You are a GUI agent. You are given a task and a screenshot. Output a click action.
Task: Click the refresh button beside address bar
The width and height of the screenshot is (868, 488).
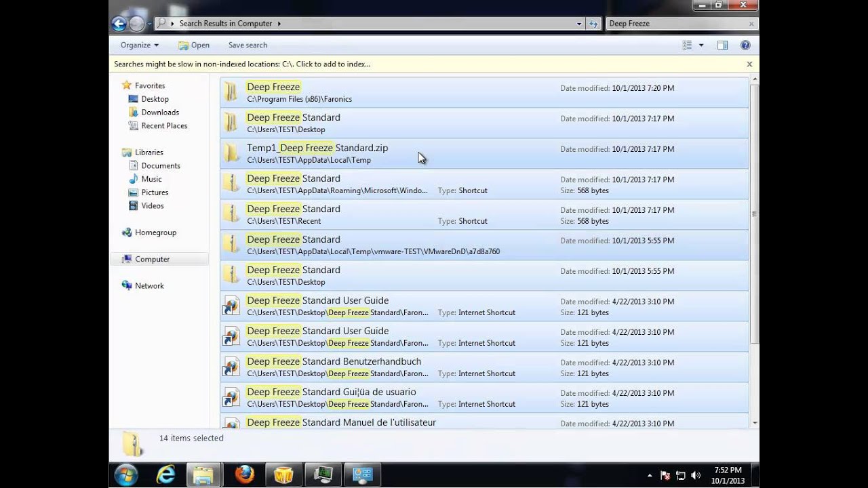(593, 24)
